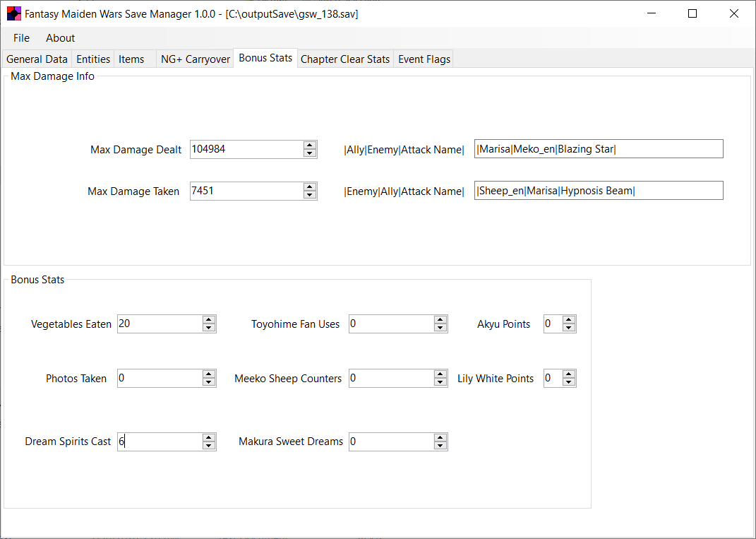756x539 pixels.
Task: Click the |Ally|Enemy|Attack Name| label
Action: pyautogui.click(x=404, y=150)
